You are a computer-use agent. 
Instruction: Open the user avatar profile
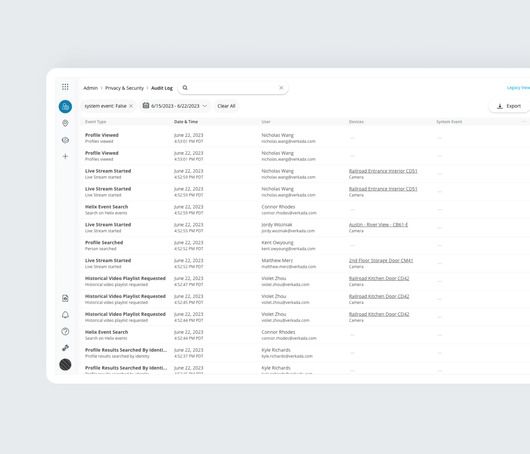65,364
